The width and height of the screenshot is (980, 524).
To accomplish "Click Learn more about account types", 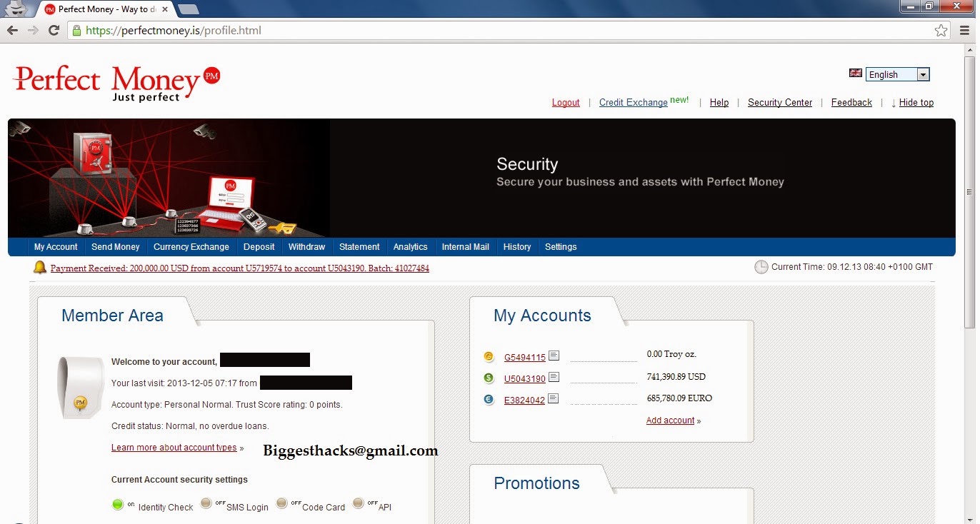I will coord(174,448).
